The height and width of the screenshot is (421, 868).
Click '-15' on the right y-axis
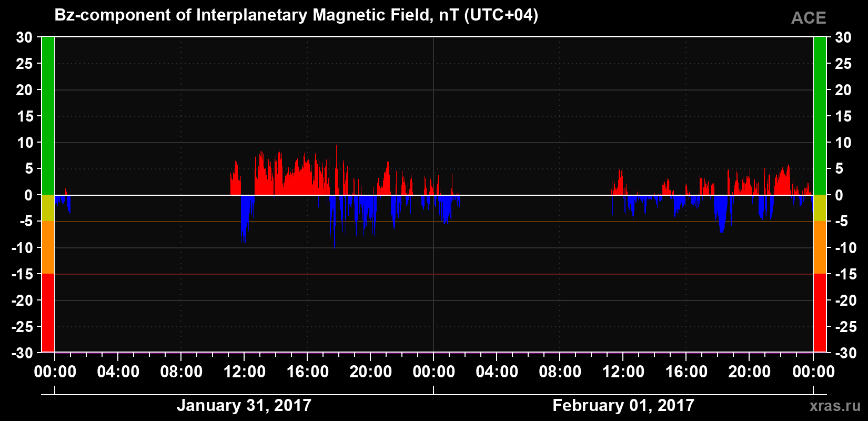845,274
